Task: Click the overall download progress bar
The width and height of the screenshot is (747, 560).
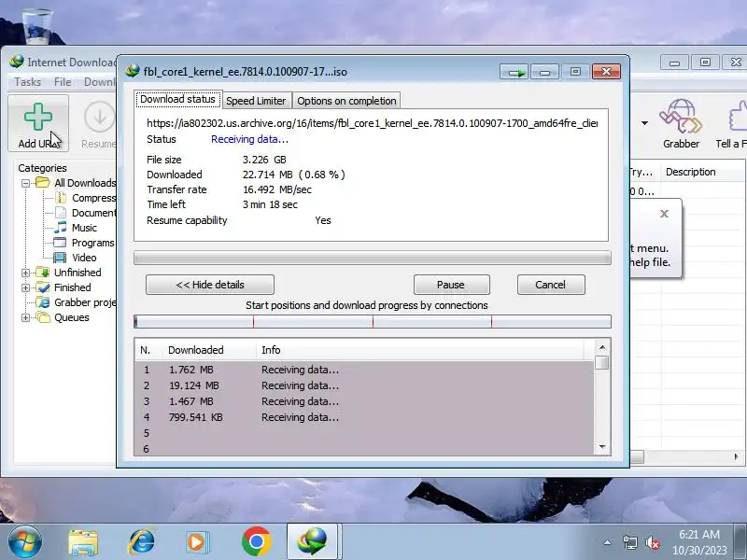Action: pos(372,259)
